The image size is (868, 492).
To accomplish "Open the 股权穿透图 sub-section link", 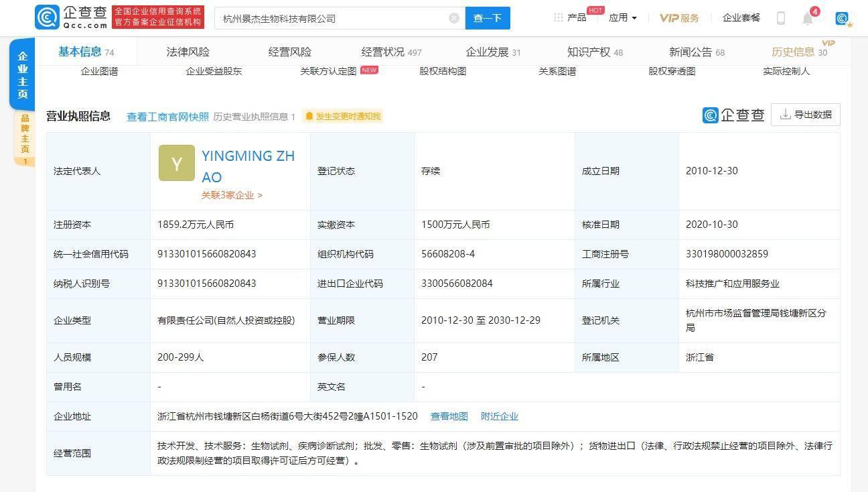I will 672,71.
